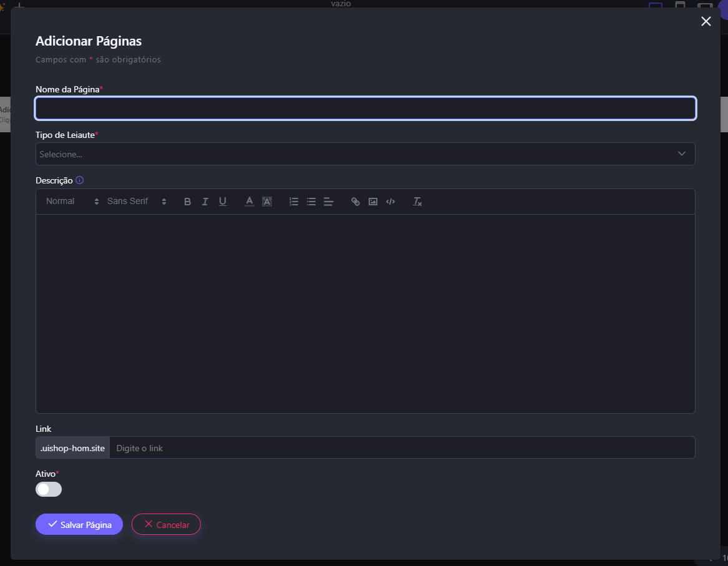Insert a bulleted list
This screenshot has height=566, width=728.
(311, 202)
